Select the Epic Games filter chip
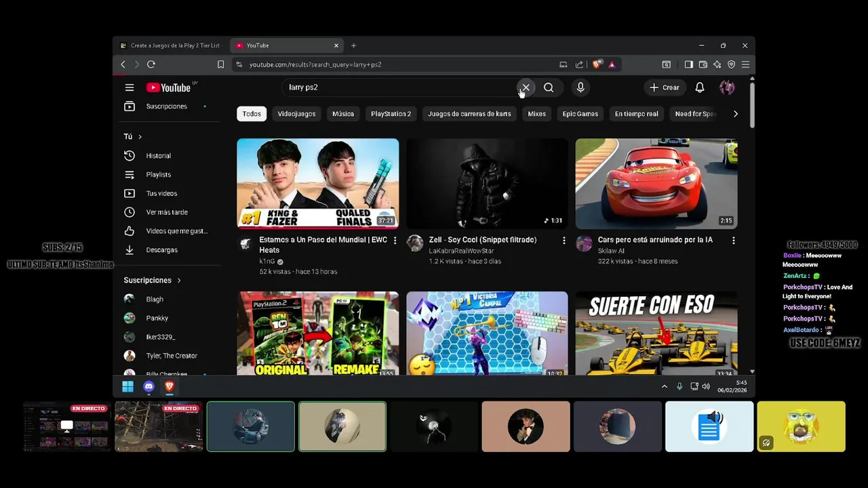The width and height of the screenshot is (868, 488). tap(580, 114)
